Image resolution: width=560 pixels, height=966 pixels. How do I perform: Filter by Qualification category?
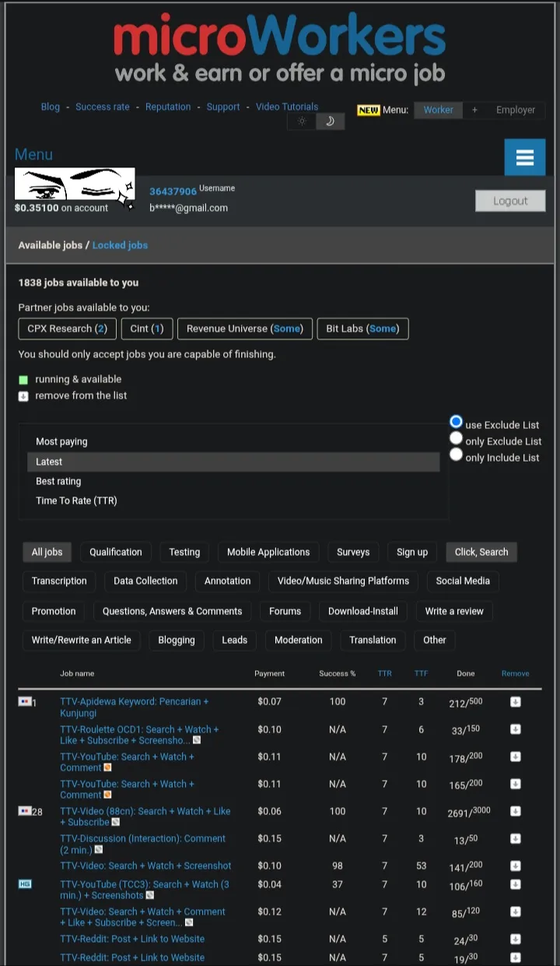tap(116, 552)
